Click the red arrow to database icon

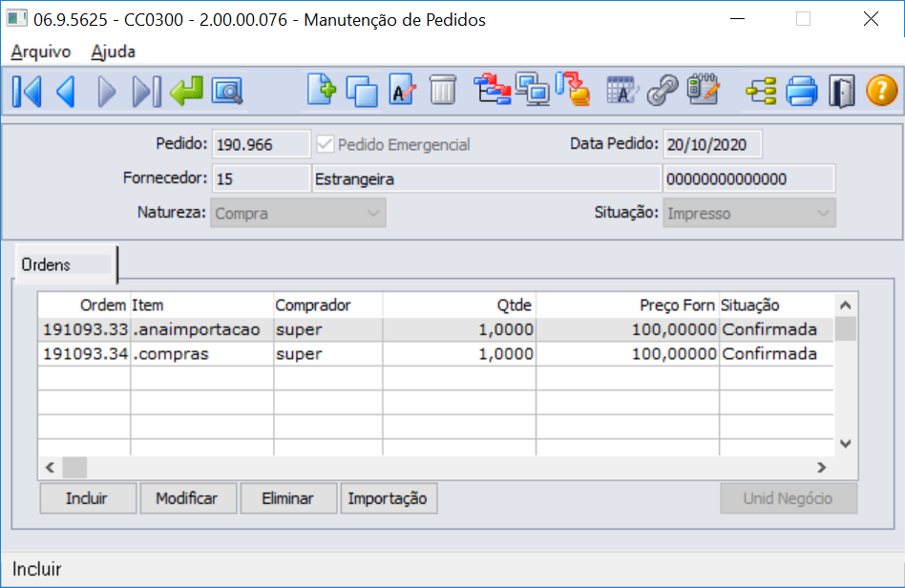coord(573,89)
